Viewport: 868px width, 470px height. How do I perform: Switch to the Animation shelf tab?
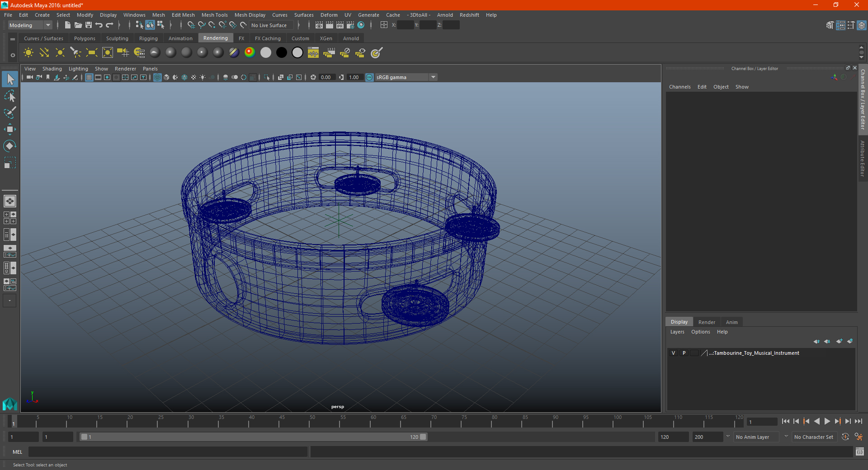pyautogui.click(x=180, y=38)
